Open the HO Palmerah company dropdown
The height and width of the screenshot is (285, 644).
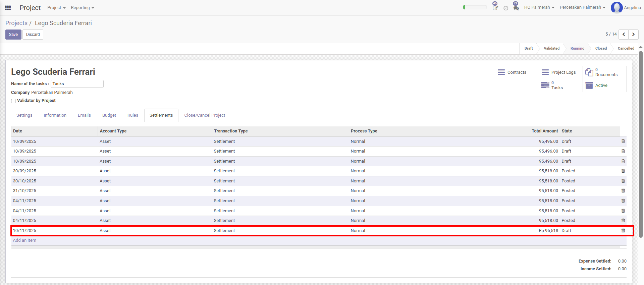(x=539, y=7)
